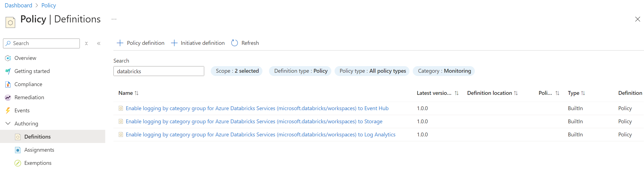Sort by Definition location column arrows
Image resolution: width=644 pixels, height=170 pixels.
click(x=516, y=93)
